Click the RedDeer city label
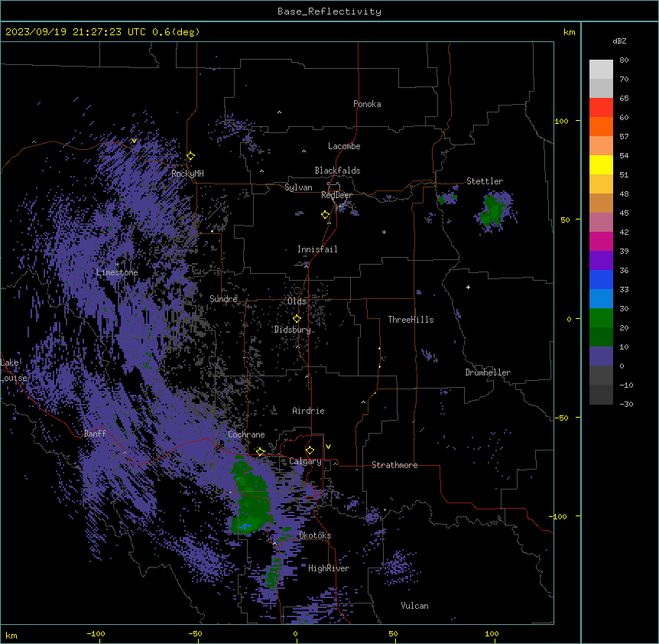Screen dimensions: 659x644 (x=336, y=195)
